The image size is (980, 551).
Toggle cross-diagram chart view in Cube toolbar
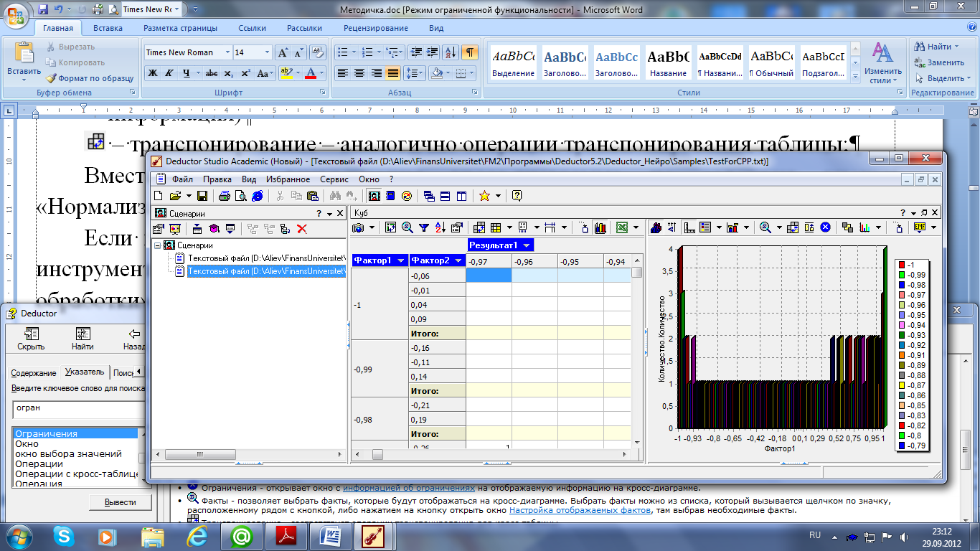(x=600, y=227)
